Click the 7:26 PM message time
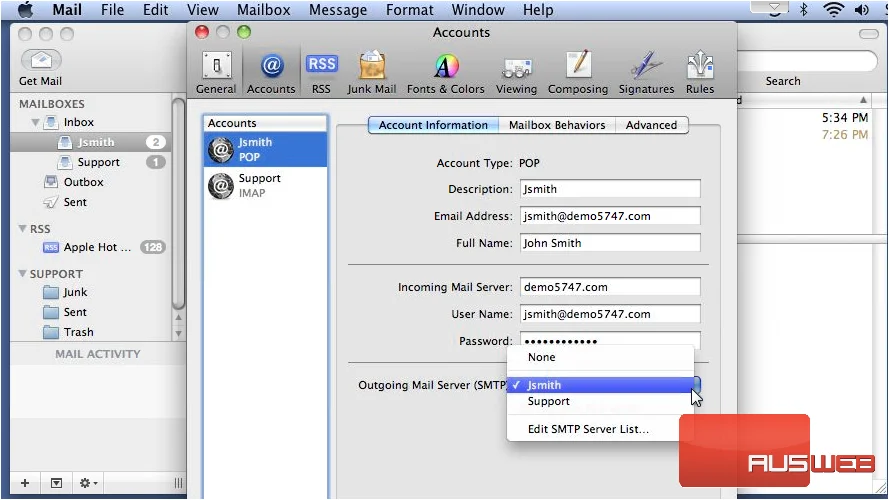The image size is (889, 500). (x=844, y=135)
